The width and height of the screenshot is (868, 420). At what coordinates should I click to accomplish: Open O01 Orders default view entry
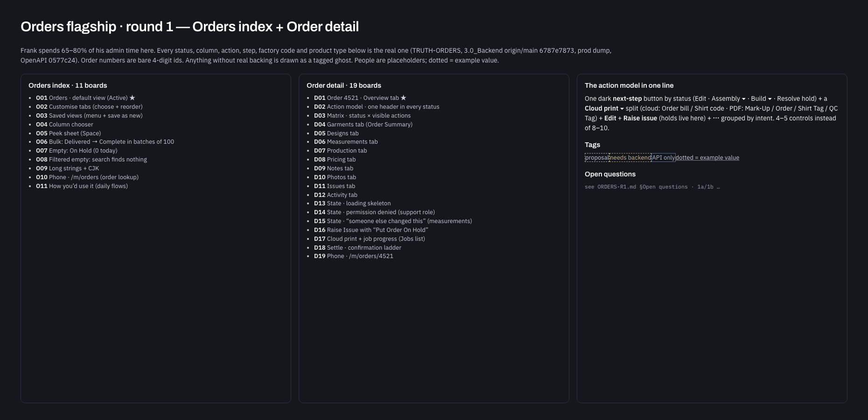coord(85,98)
